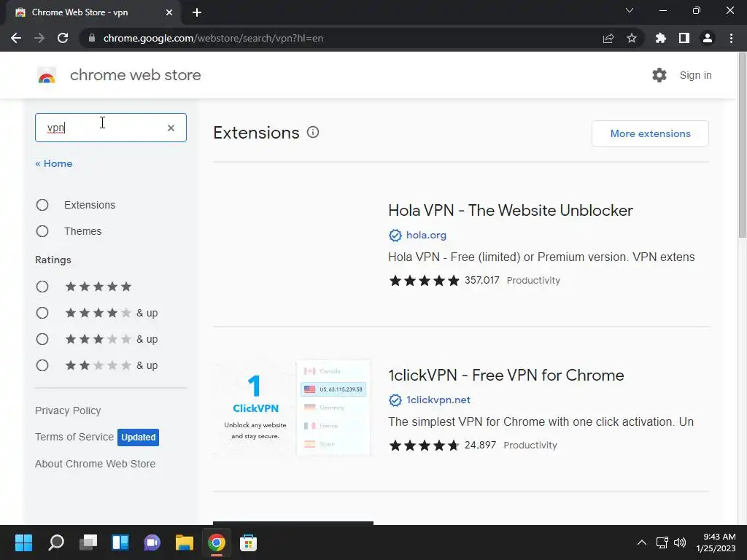Open Chrome three-dot menu

pos(731,38)
